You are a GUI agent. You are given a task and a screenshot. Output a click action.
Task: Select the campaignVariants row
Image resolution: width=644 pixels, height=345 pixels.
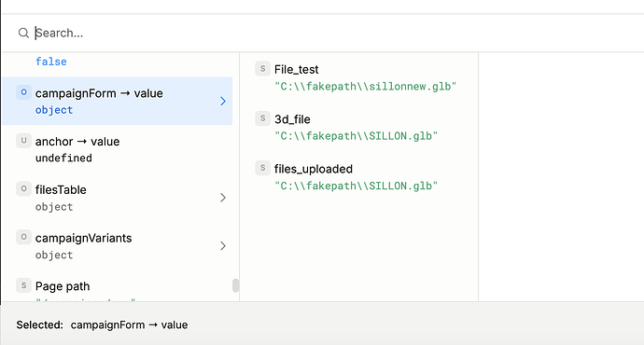117,246
